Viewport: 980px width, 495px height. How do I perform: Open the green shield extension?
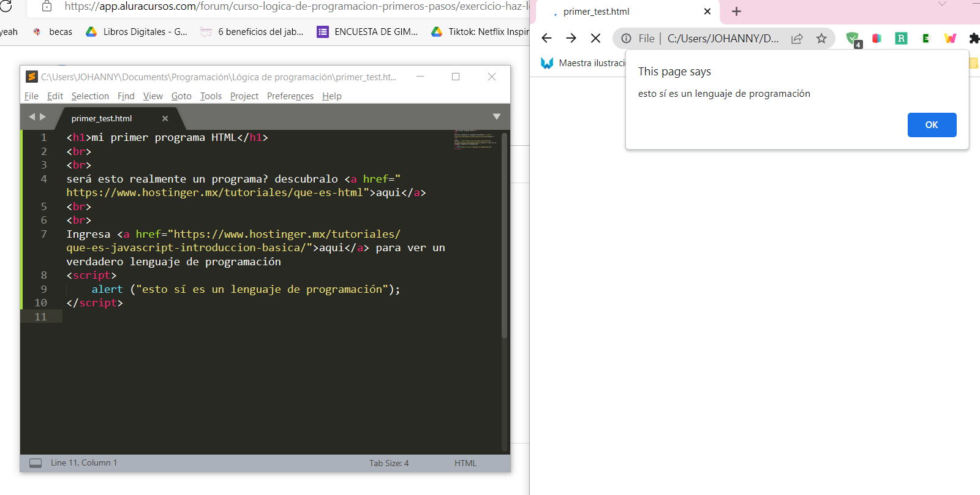pyautogui.click(x=853, y=39)
